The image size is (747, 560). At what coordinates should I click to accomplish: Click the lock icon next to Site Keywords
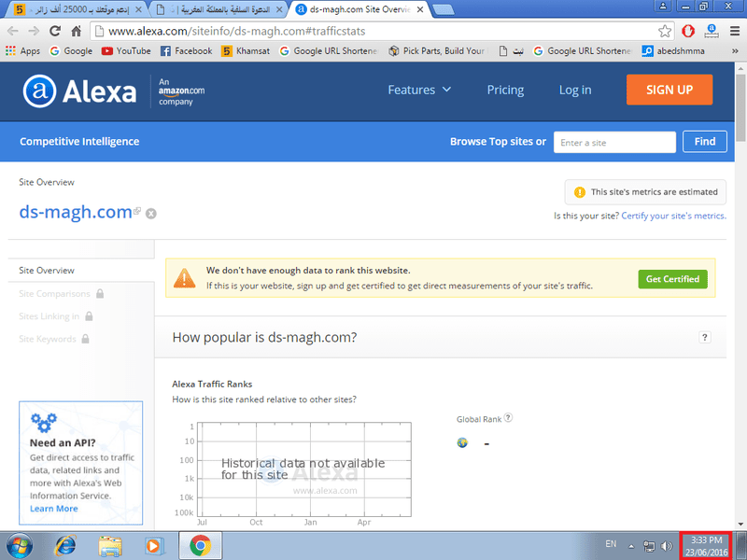click(85, 339)
